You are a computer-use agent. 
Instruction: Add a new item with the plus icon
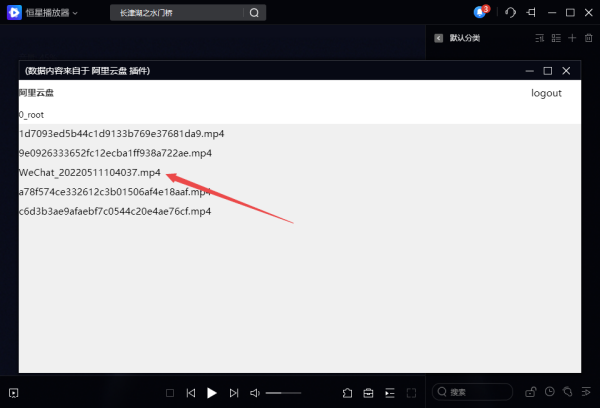point(572,38)
